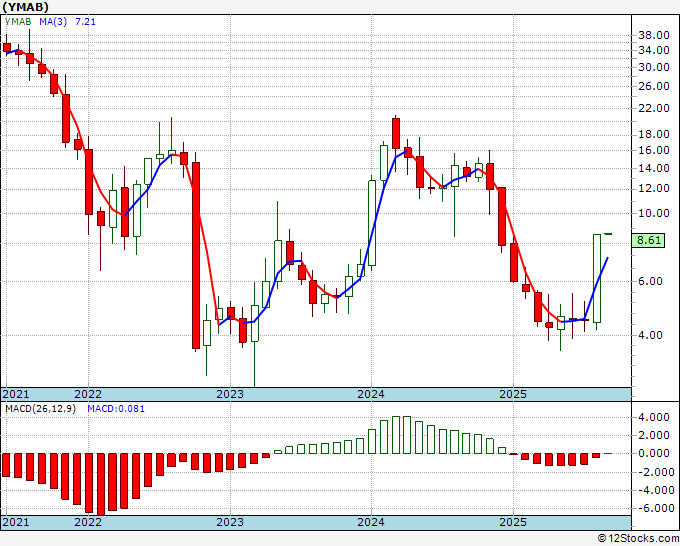Viewport: 680px width, 546px height.
Task: Click 2023 on the MACD timeline
Action: 230,522
